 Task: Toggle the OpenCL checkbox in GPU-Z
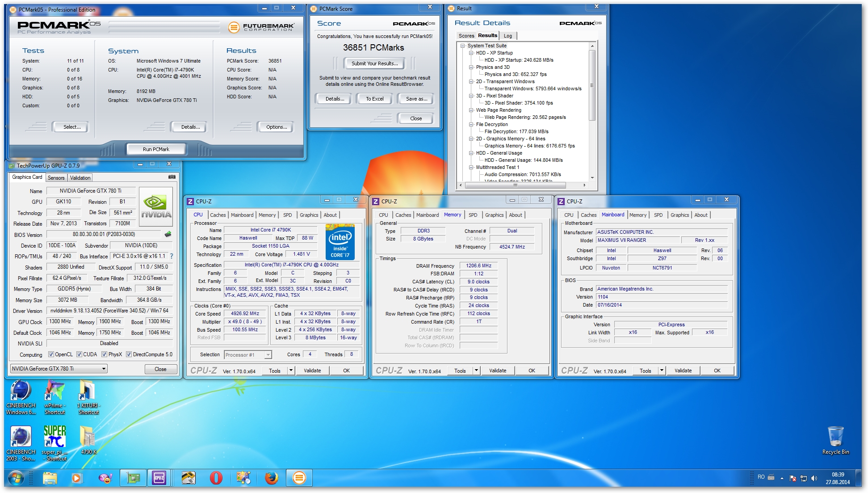51,354
